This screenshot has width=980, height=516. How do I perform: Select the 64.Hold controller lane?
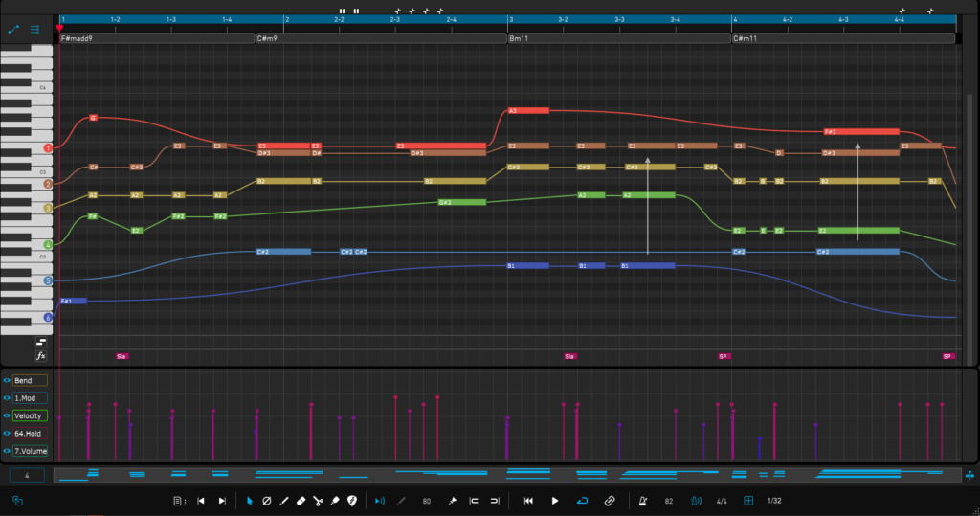coord(29,433)
